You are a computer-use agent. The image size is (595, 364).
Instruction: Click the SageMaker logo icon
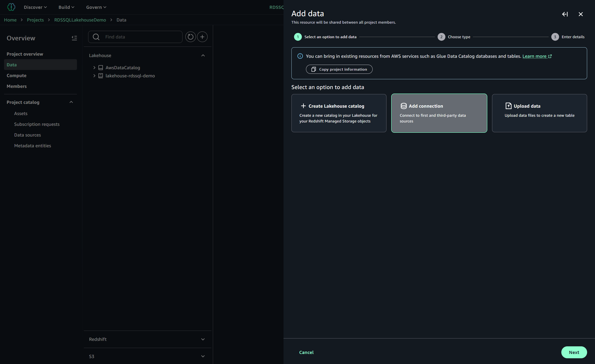pyautogui.click(x=11, y=7)
